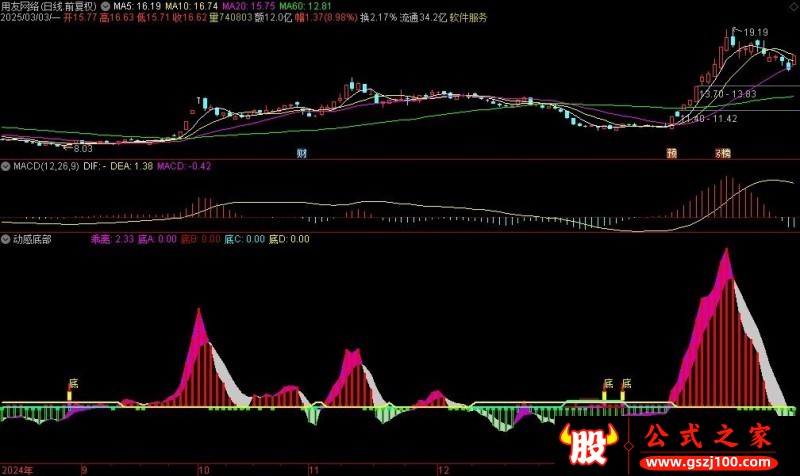800x476 pixels.
Task: Click the MA5: 16.19 label
Action: coord(137,7)
